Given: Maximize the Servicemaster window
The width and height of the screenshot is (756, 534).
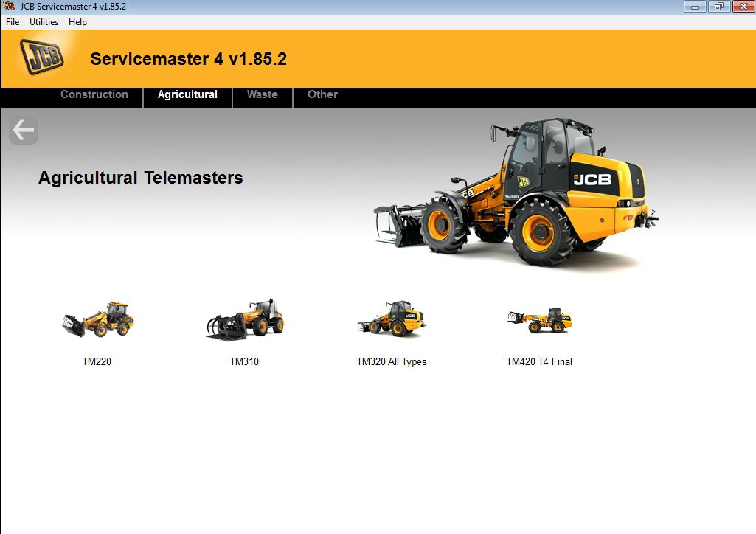Looking at the screenshot, I should pyautogui.click(x=718, y=6).
